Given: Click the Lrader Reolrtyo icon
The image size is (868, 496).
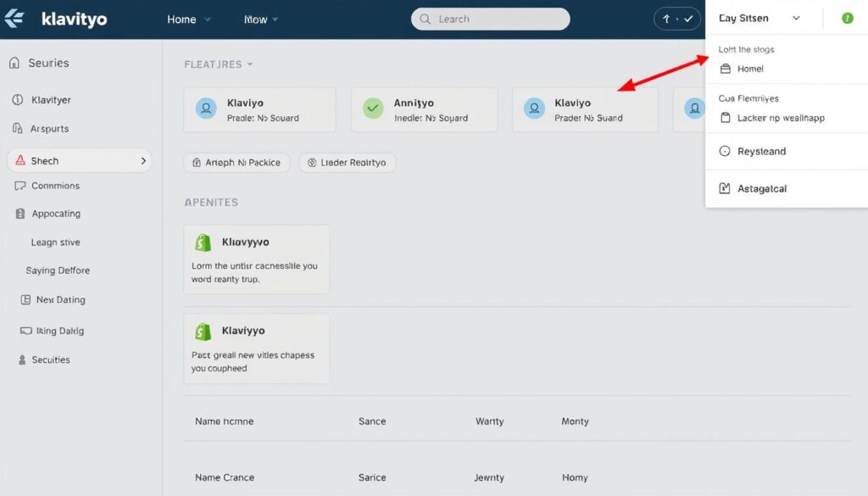Looking at the screenshot, I should (x=312, y=162).
